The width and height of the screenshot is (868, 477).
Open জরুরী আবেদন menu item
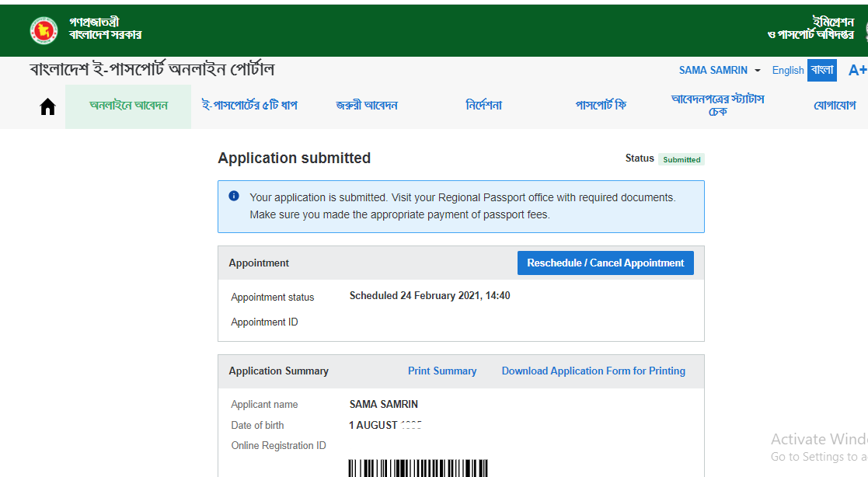367,106
